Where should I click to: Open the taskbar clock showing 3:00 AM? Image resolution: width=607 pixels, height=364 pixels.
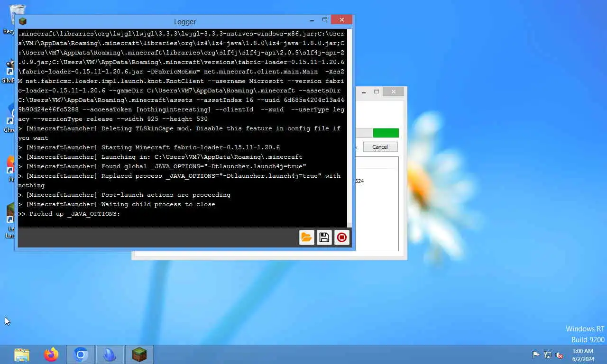coord(583,355)
